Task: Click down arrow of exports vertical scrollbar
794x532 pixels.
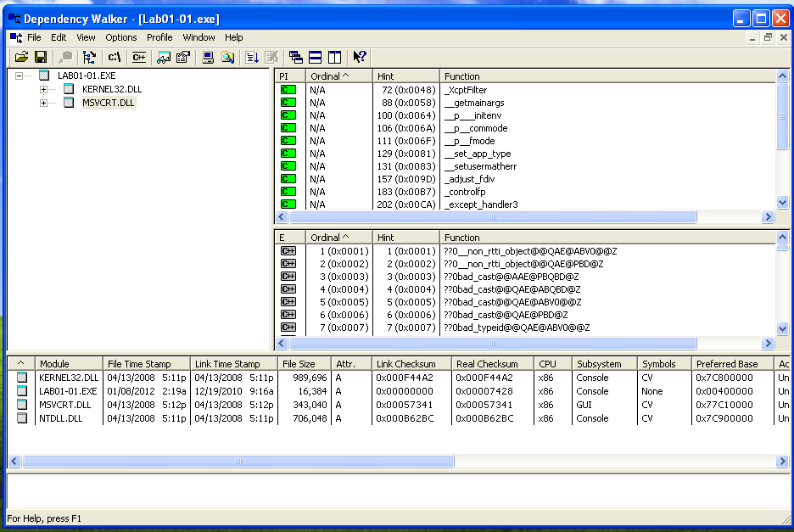Action: coord(782,329)
